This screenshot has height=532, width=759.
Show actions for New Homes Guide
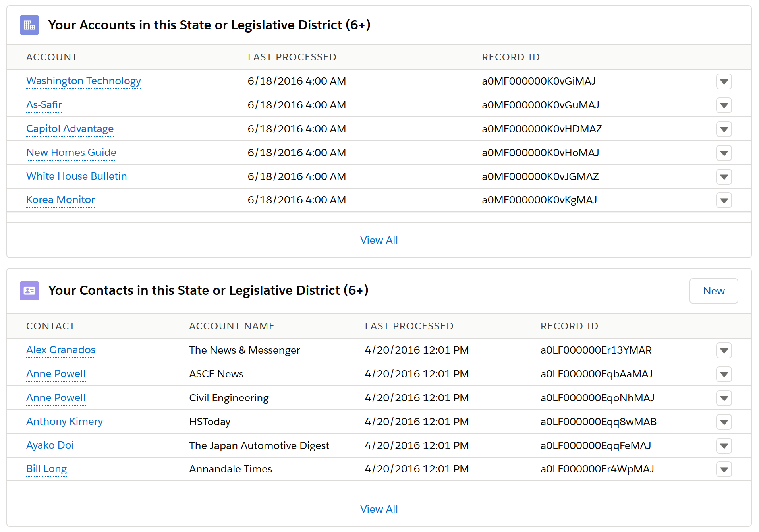pyautogui.click(x=724, y=153)
